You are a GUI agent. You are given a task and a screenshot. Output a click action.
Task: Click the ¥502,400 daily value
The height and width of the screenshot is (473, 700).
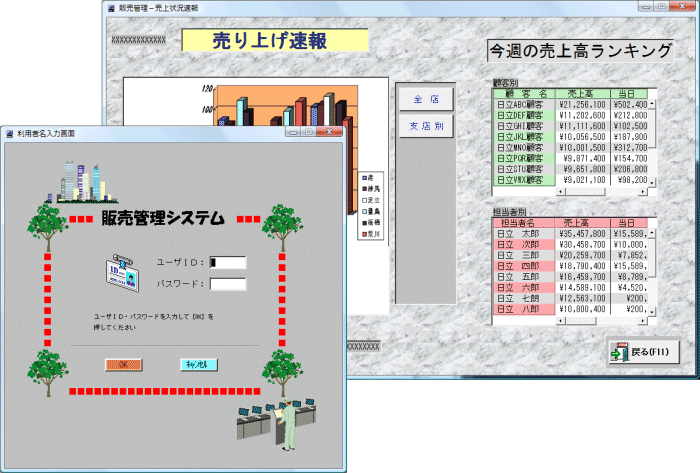click(x=630, y=104)
